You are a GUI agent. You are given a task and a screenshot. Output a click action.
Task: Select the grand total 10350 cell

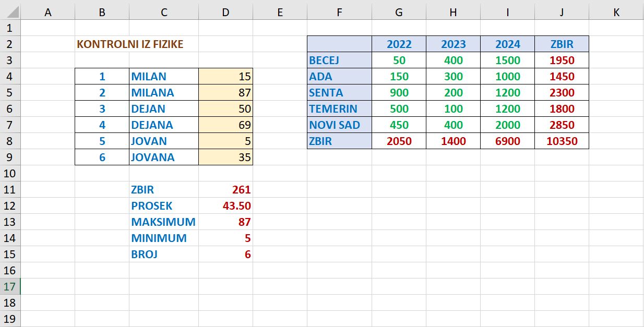(562, 141)
